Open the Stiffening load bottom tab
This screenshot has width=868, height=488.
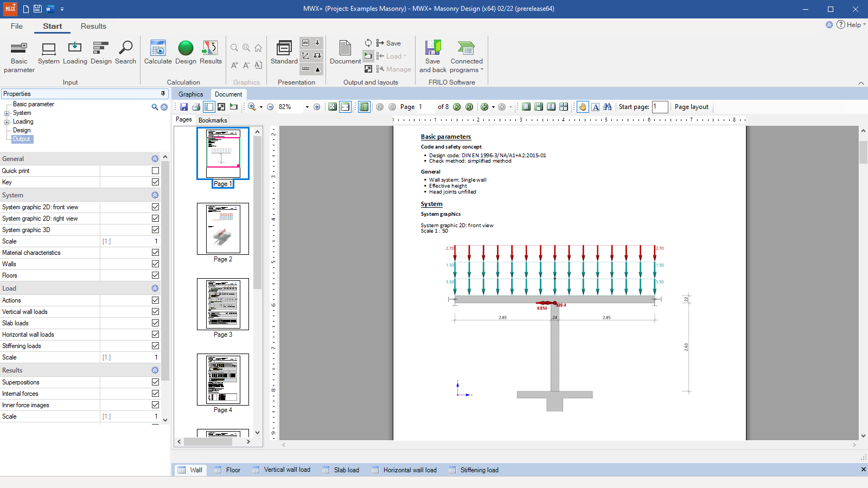pos(474,470)
